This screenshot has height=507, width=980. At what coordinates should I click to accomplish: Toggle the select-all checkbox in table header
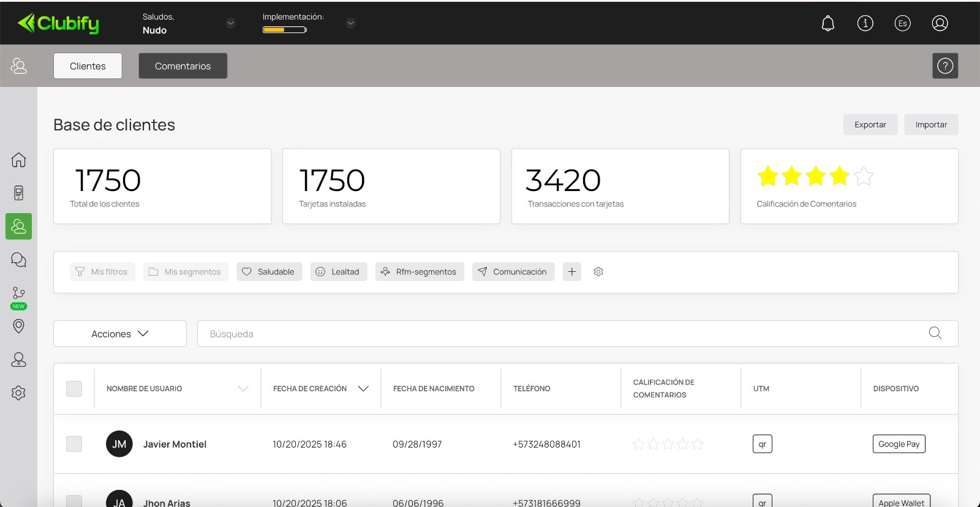[x=74, y=389]
